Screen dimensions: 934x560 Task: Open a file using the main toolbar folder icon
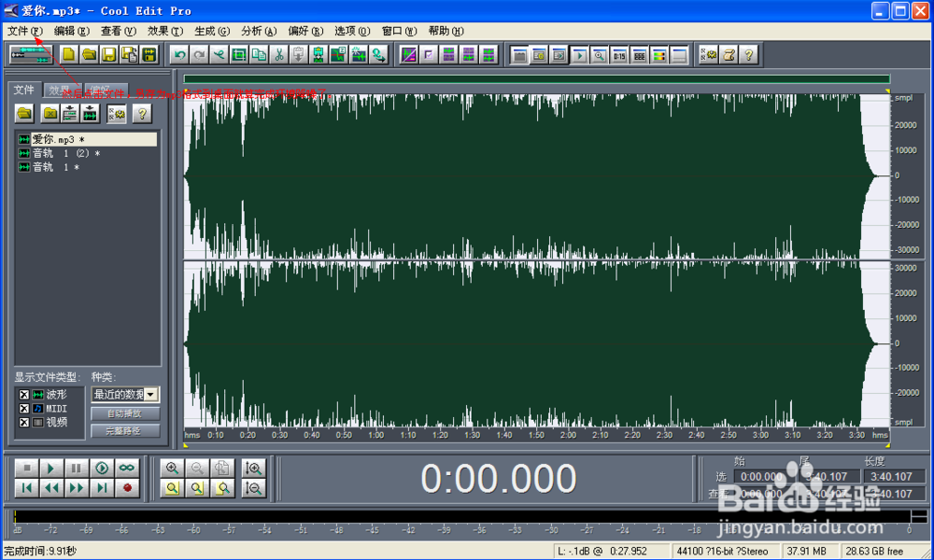tap(90, 55)
